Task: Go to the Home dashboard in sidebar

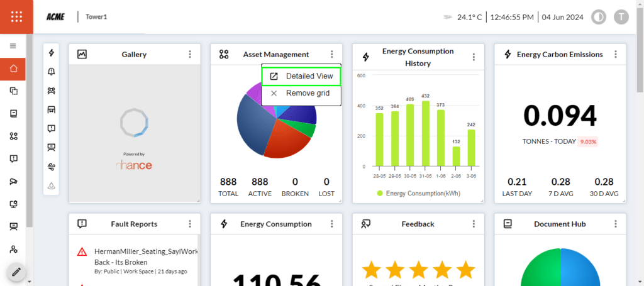Action: point(13,69)
